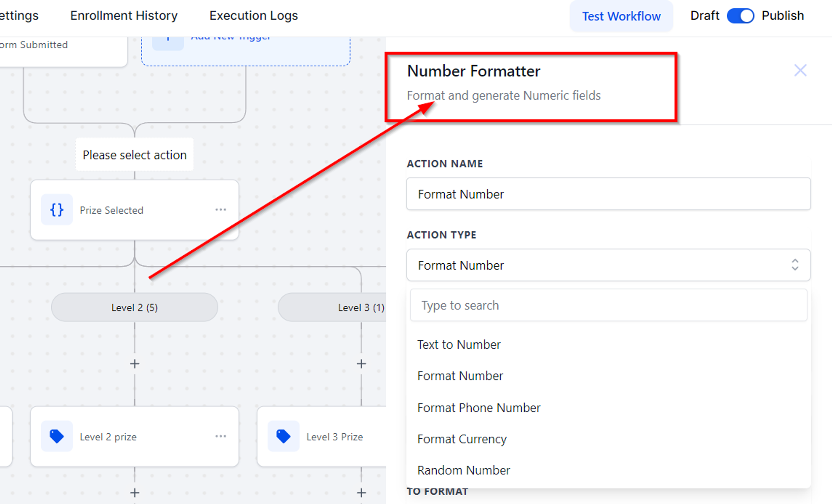Screen dimensions: 832x504
Task: Add a step below the Level 2 (5) branch
Action: coord(134,364)
